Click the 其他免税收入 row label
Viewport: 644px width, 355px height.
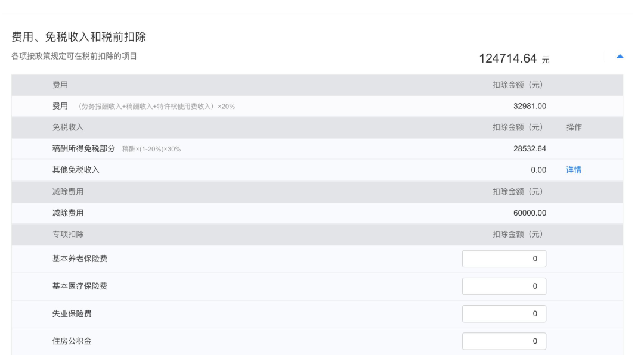(x=76, y=170)
